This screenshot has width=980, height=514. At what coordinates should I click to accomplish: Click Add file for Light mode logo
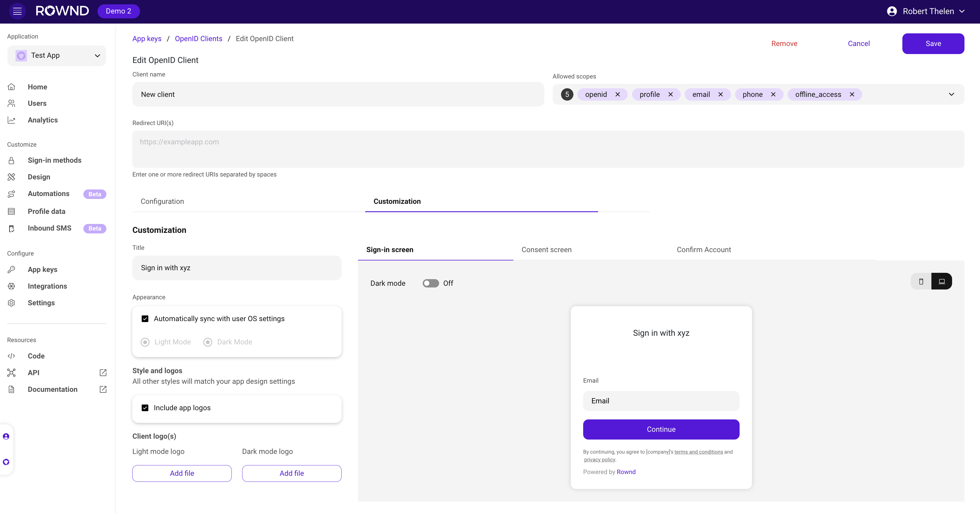click(x=182, y=473)
